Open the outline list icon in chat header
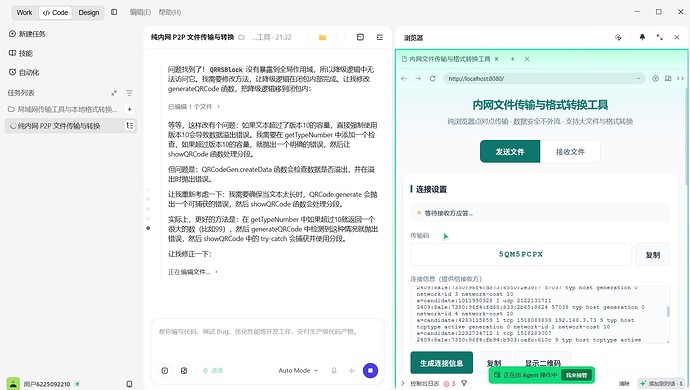690x390 pixels. 380,37
